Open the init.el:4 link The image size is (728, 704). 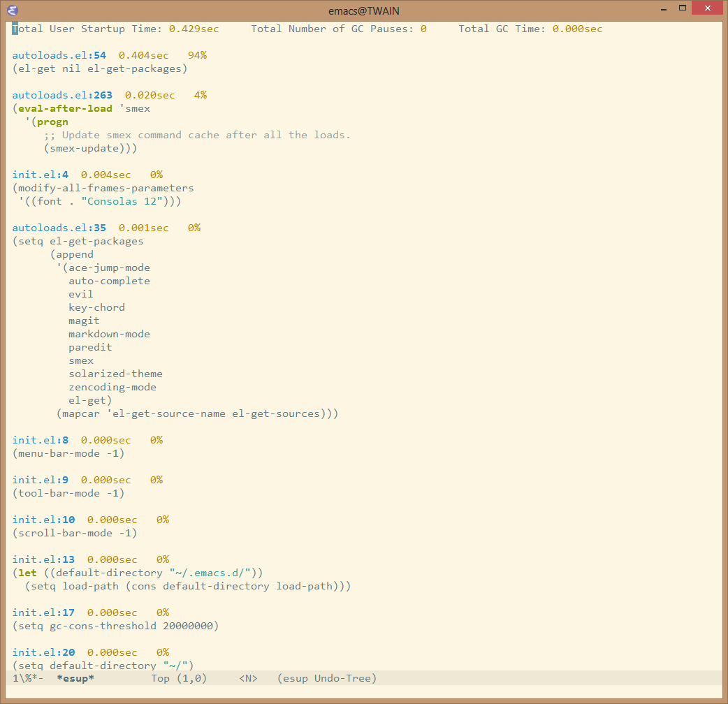coord(41,175)
